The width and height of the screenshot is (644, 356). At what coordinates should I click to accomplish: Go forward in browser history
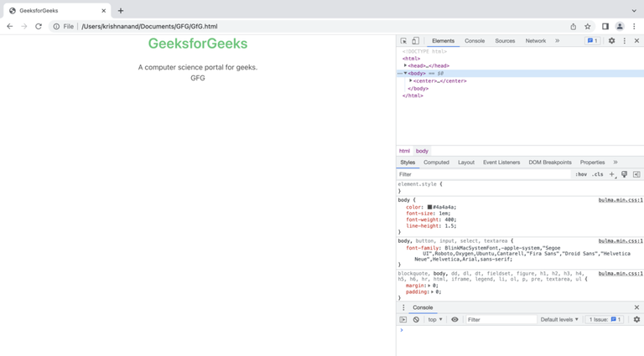point(24,26)
